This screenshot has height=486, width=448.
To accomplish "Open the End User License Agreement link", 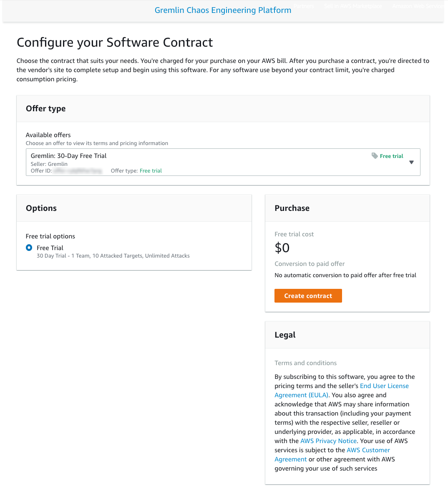I will (342, 391).
